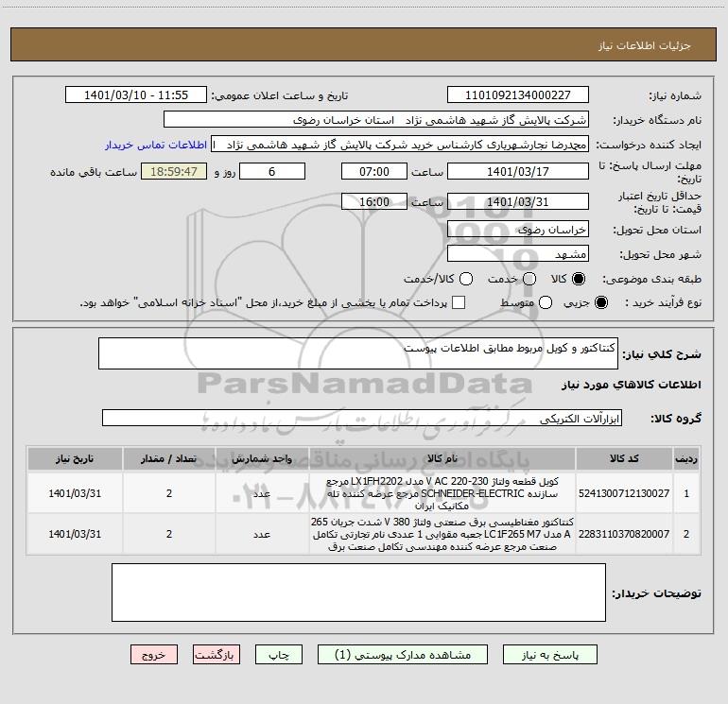
Task: Toggle the Islamic treasury payment checkbox
Action: pyautogui.click(x=459, y=302)
